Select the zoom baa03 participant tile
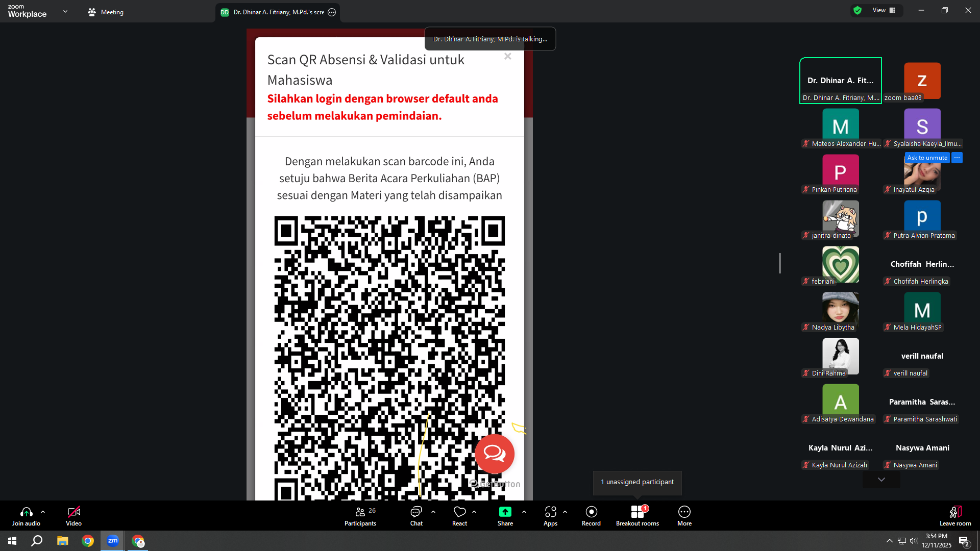The image size is (980, 551). (x=922, y=81)
